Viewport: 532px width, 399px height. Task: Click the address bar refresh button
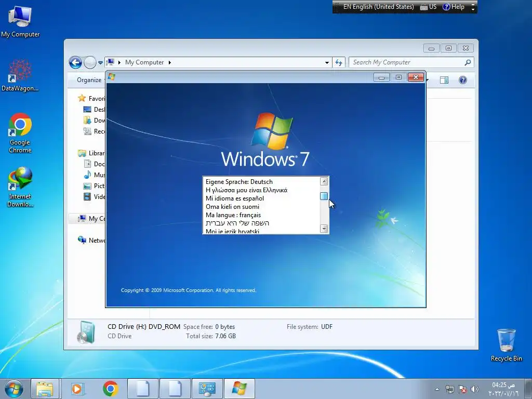point(339,62)
